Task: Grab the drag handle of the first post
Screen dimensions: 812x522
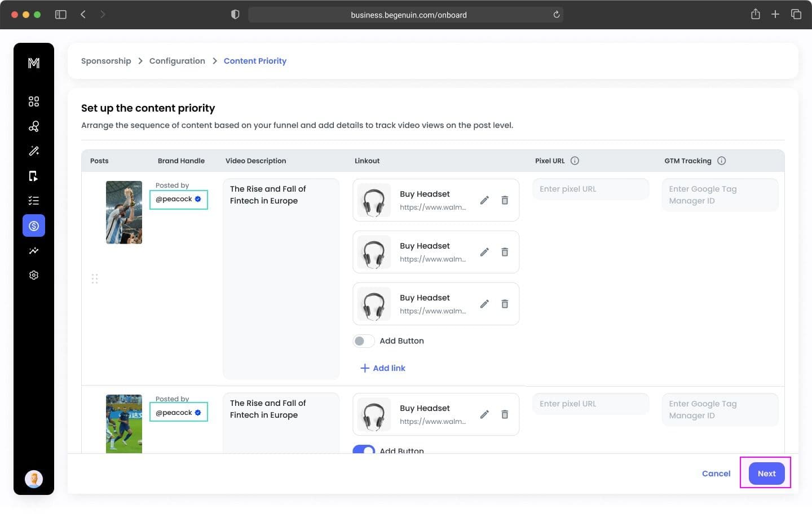Action: click(95, 278)
